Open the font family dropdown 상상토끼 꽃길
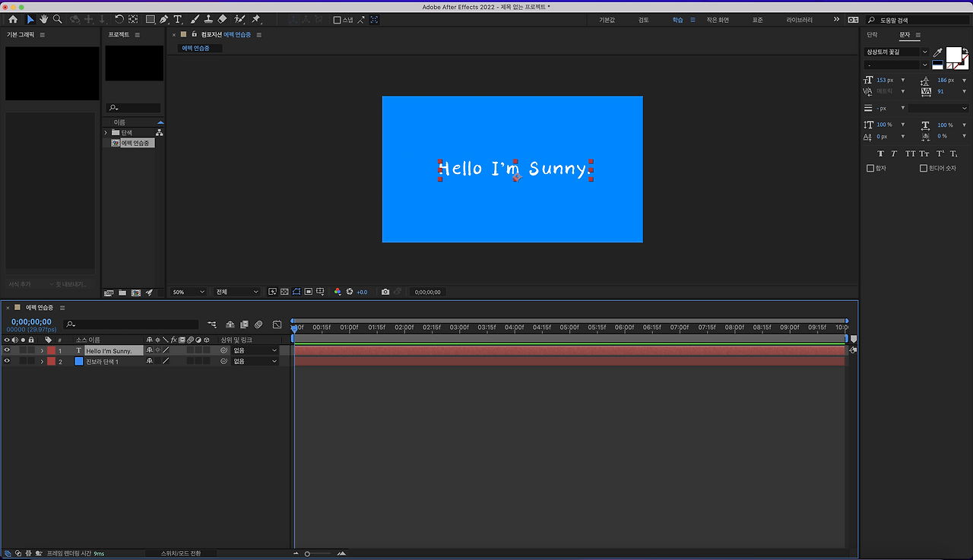Screen dimensions: 973x560 896,52
